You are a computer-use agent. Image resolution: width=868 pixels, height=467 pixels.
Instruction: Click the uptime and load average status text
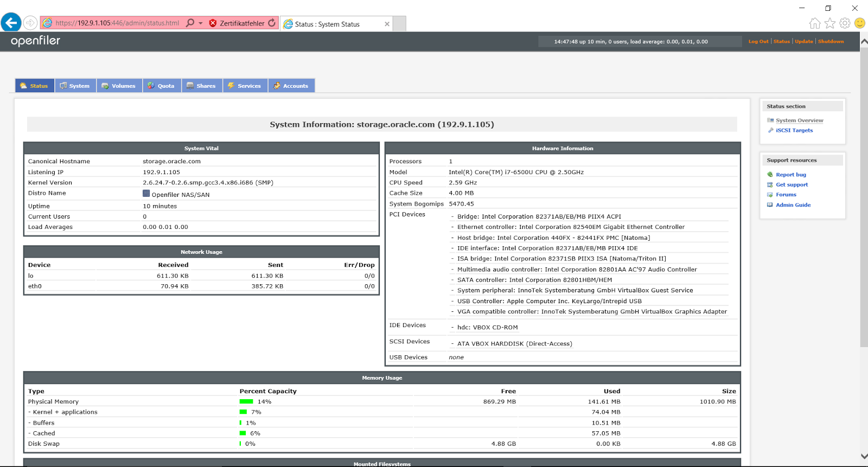pyautogui.click(x=631, y=42)
